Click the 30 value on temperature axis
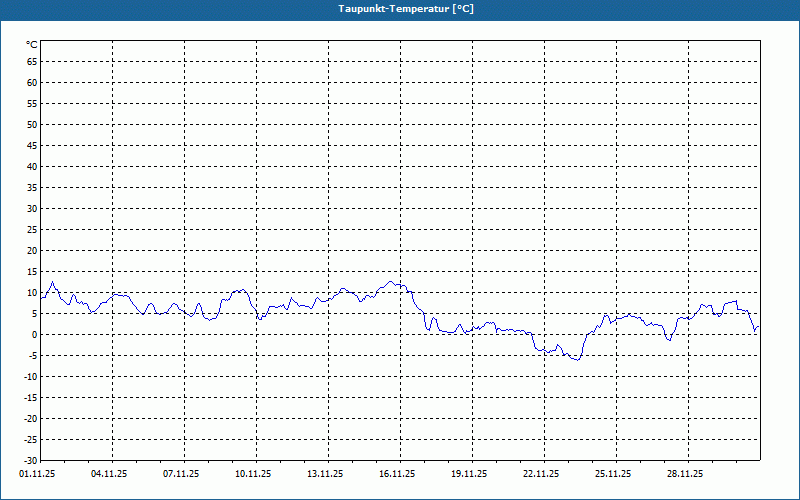 click(x=32, y=209)
